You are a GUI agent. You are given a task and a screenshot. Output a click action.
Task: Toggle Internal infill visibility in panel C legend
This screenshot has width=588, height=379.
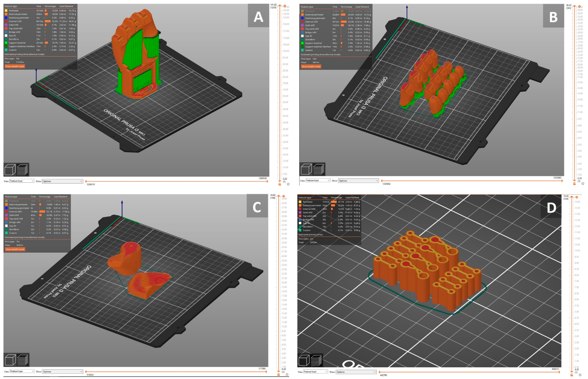[x=15, y=212]
